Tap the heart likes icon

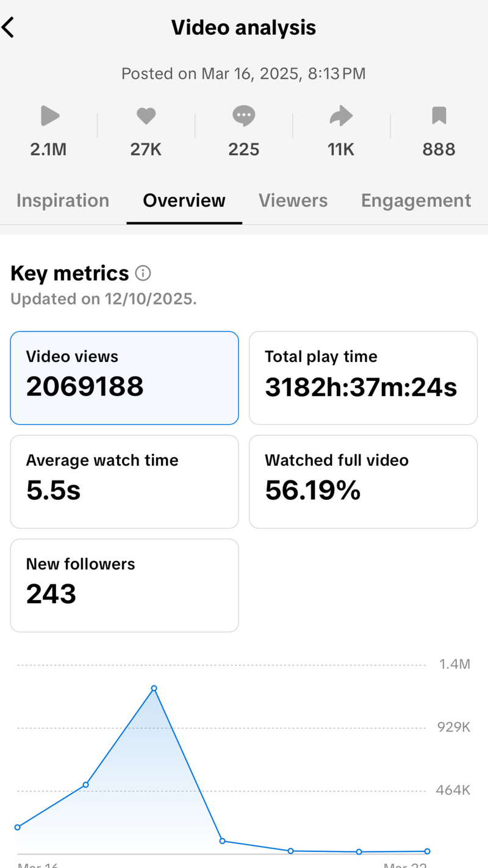[x=146, y=115]
